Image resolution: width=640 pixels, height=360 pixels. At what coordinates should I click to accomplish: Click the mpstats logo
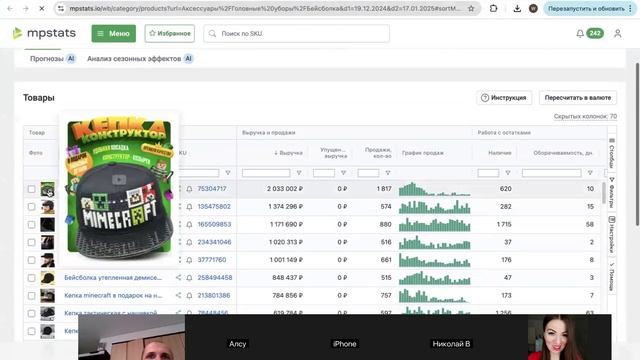44,33
